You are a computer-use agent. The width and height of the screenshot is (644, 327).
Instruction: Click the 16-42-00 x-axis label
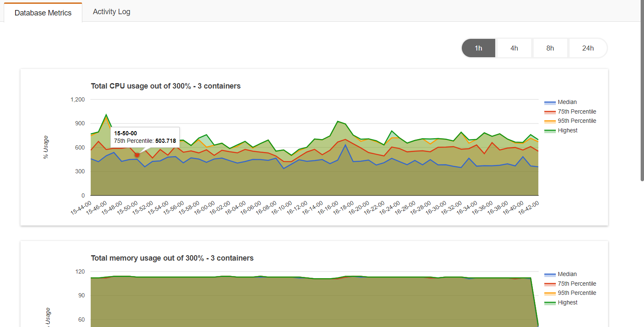[529, 208]
